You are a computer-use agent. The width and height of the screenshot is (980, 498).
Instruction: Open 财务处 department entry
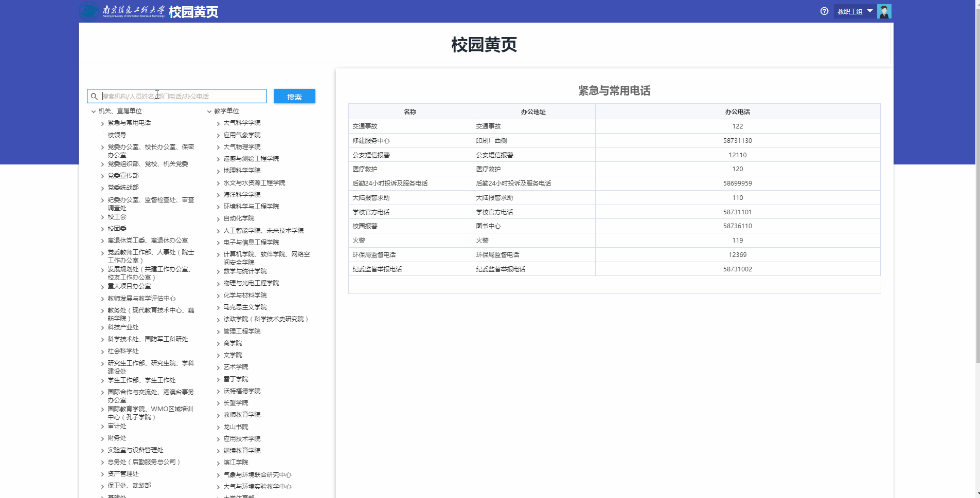pyautogui.click(x=117, y=438)
